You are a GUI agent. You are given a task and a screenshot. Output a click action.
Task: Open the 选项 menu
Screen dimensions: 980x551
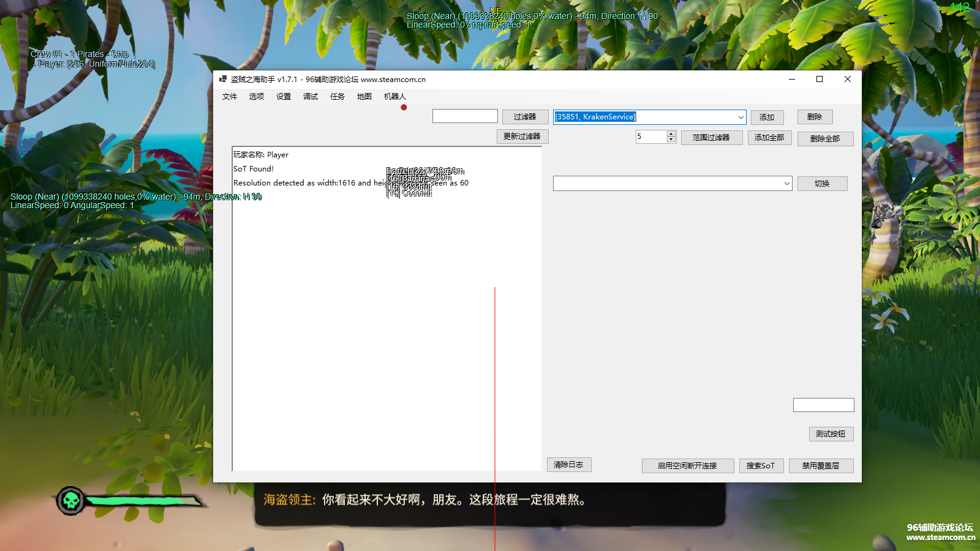pyautogui.click(x=257, y=97)
